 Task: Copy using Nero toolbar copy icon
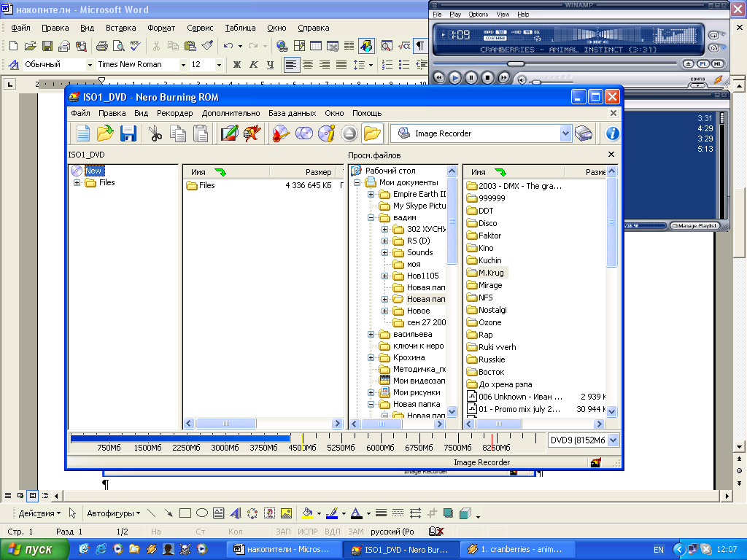pos(178,134)
